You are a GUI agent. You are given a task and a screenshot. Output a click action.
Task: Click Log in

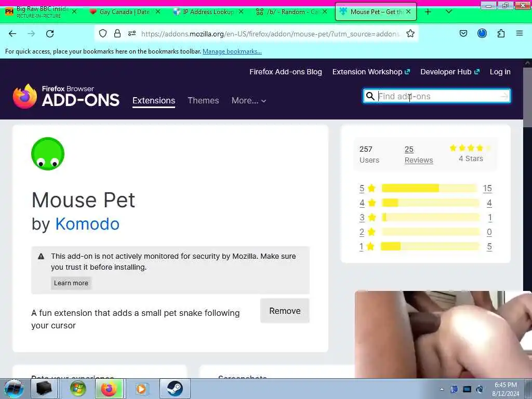(500, 72)
